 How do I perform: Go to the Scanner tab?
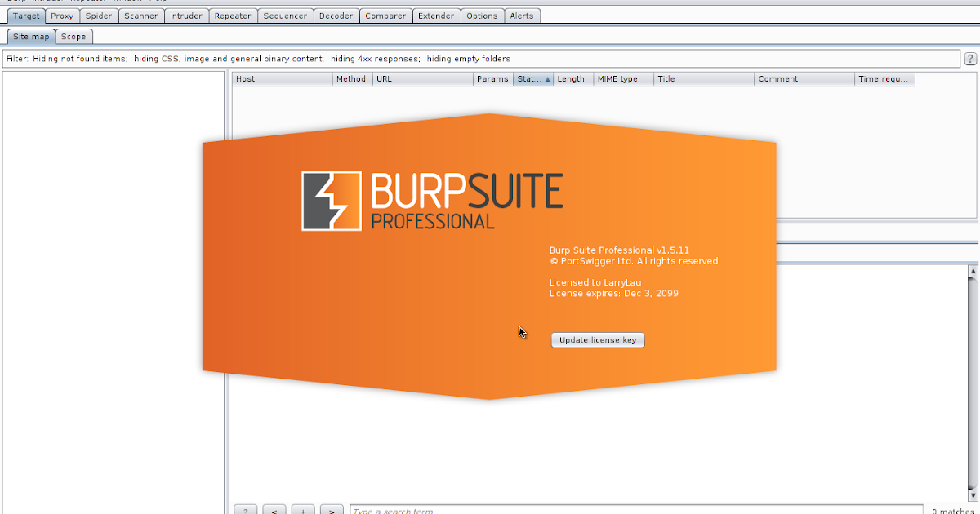[x=141, y=16]
